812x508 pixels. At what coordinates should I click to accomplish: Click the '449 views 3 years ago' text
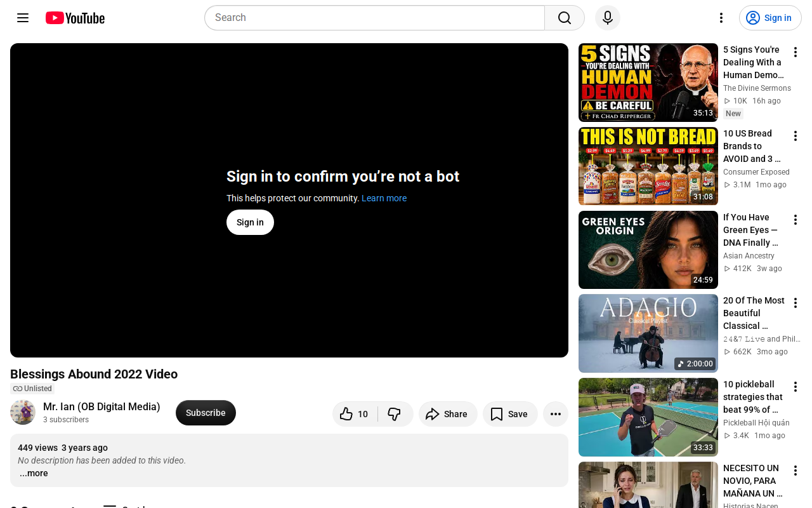tap(63, 448)
